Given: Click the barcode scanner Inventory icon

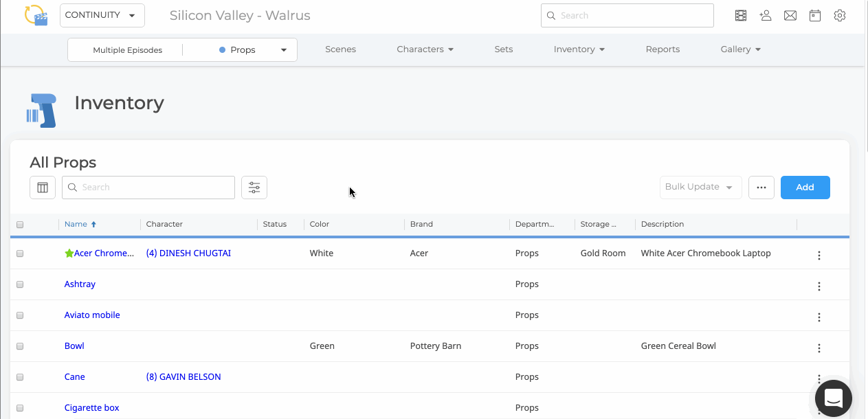Looking at the screenshot, I should [41, 110].
